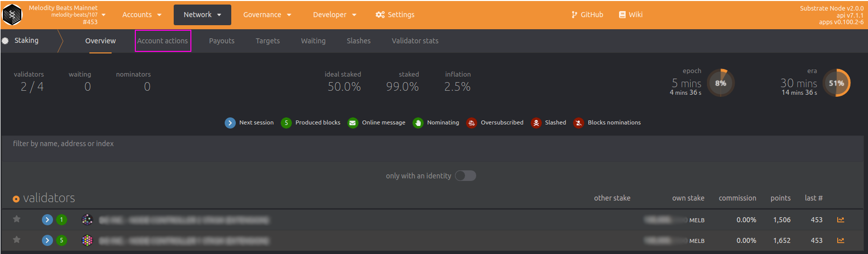The width and height of the screenshot is (868, 254).
Task: Open stats chart for the first validator
Action: click(840, 220)
